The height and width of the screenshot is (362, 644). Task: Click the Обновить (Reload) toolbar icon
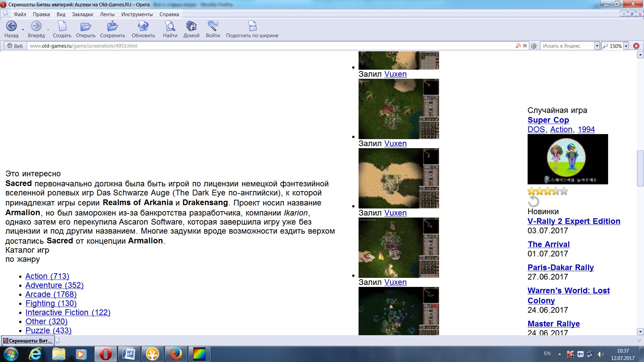tap(143, 26)
